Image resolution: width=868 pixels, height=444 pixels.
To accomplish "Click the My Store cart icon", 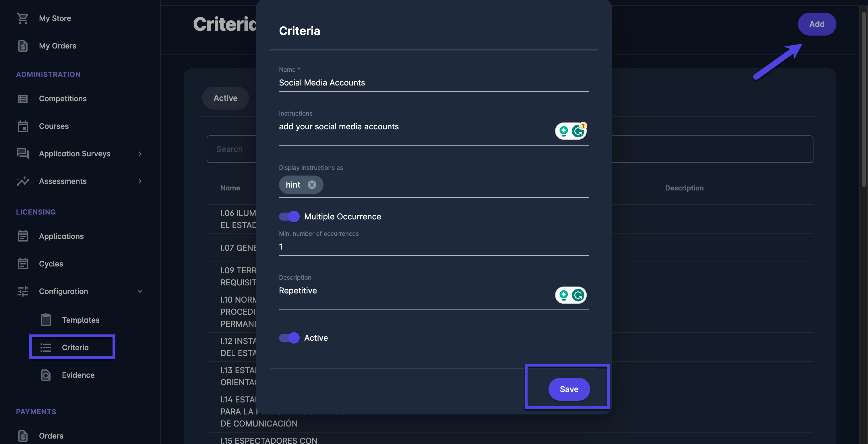I will tap(23, 18).
